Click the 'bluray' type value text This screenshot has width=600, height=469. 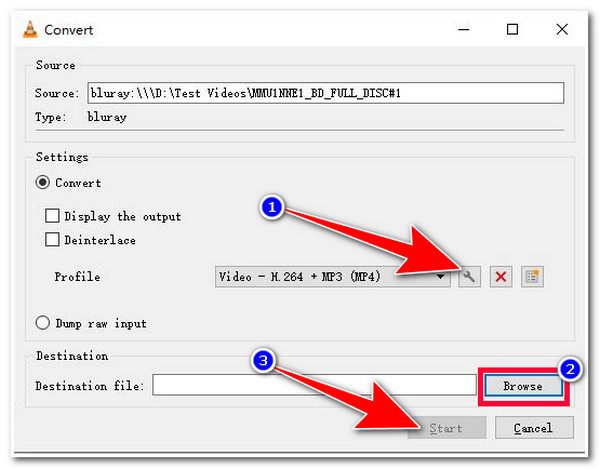coord(107,117)
